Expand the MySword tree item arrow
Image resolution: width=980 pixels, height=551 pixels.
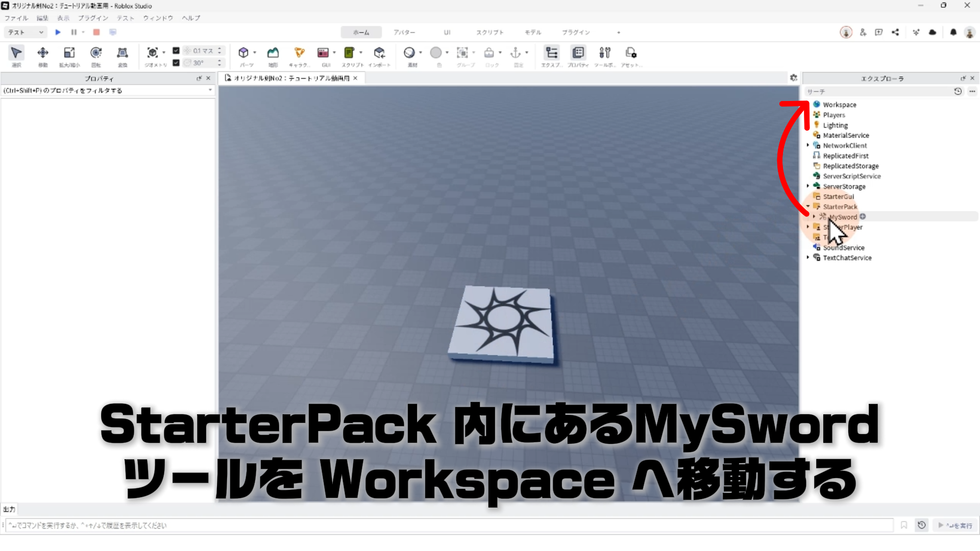[814, 217]
